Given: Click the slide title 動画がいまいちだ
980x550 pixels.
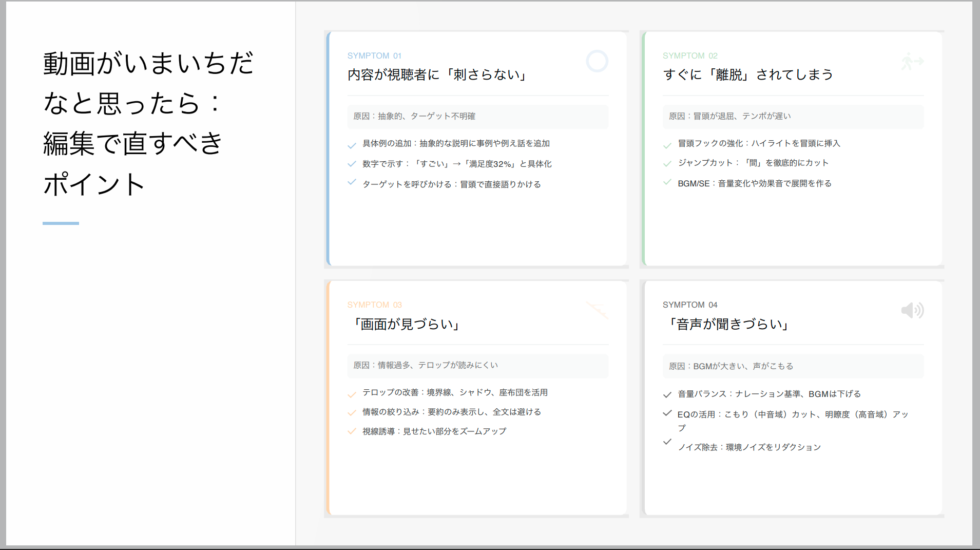Looking at the screenshot, I should point(149,64).
